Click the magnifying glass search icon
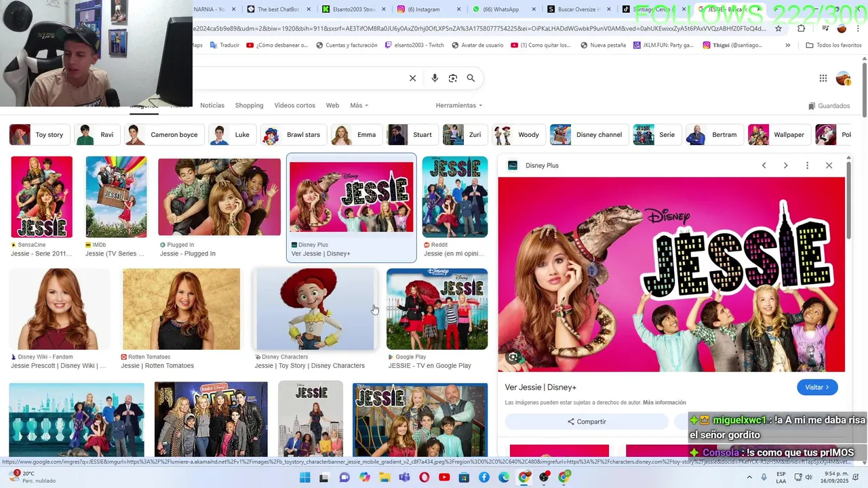 [x=471, y=78]
